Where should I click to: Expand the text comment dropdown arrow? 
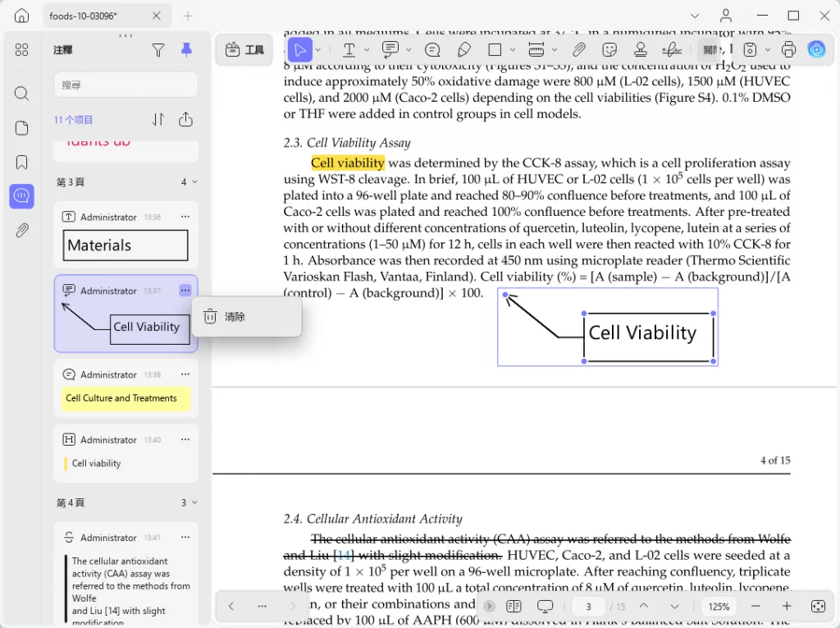[409, 50]
